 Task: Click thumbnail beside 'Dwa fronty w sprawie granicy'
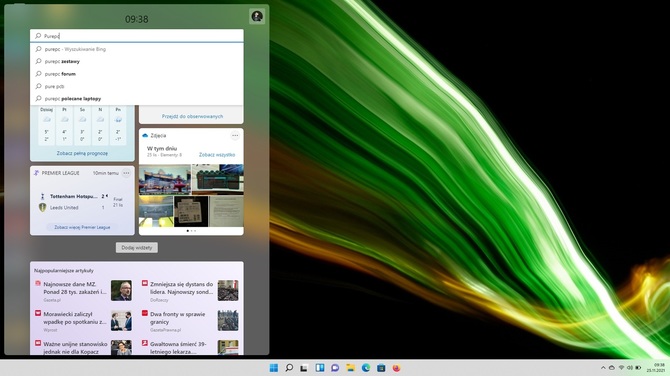(228, 320)
